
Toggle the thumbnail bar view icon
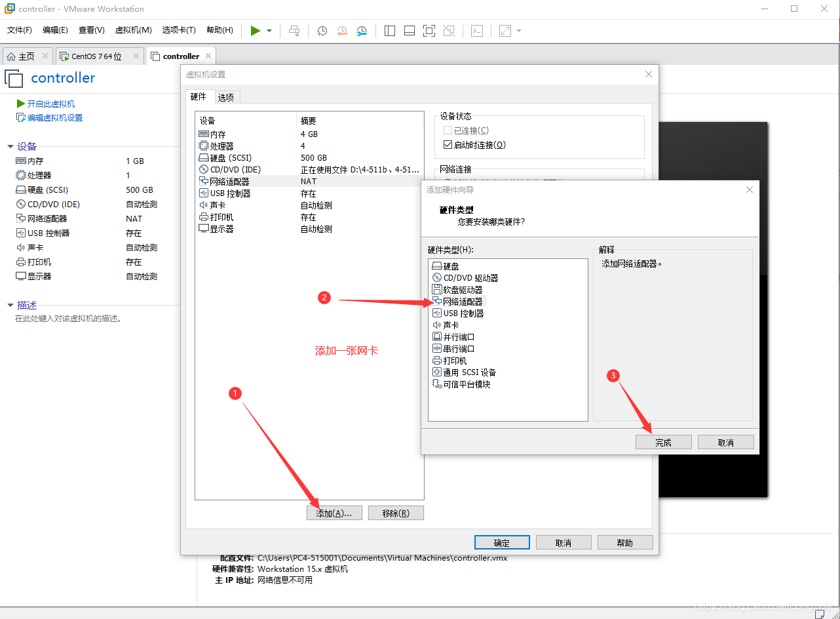coord(410,31)
